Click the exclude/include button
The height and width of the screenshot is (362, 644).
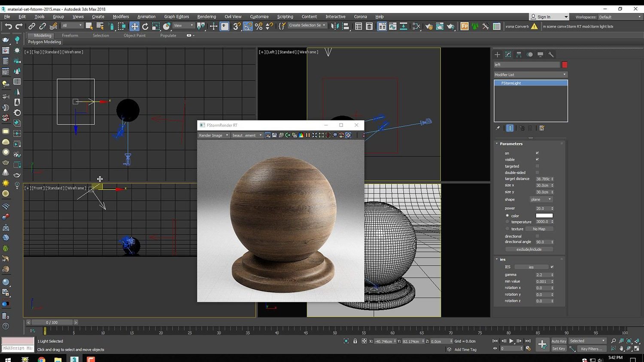tap(529, 249)
